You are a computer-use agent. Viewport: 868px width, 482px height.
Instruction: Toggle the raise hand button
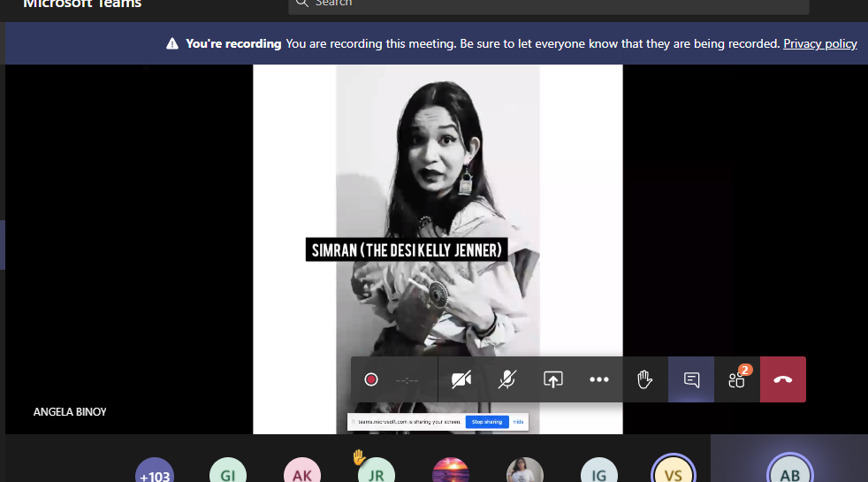pyautogui.click(x=645, y=379)
